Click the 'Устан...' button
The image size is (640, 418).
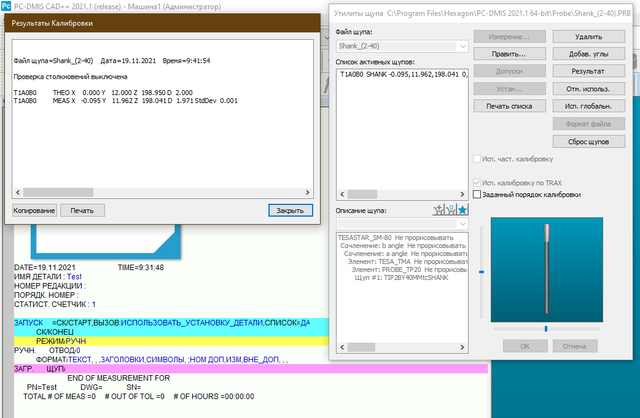click(509, 89)
